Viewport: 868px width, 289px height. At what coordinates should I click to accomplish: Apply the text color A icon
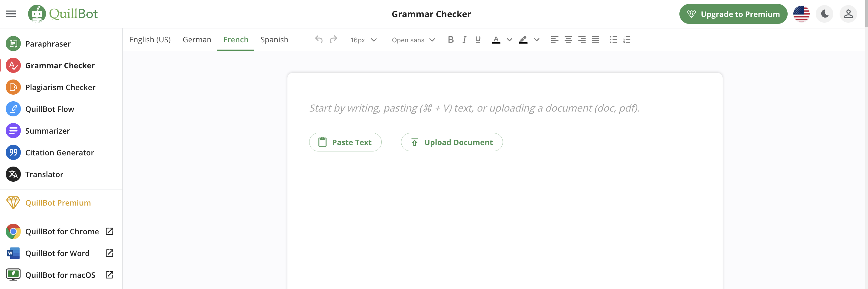pos(496,40)
